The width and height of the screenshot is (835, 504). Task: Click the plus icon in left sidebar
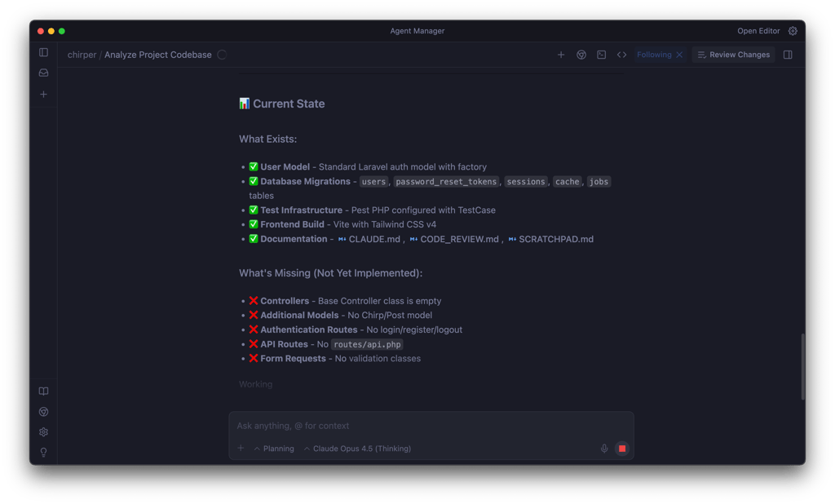(44, 95)
